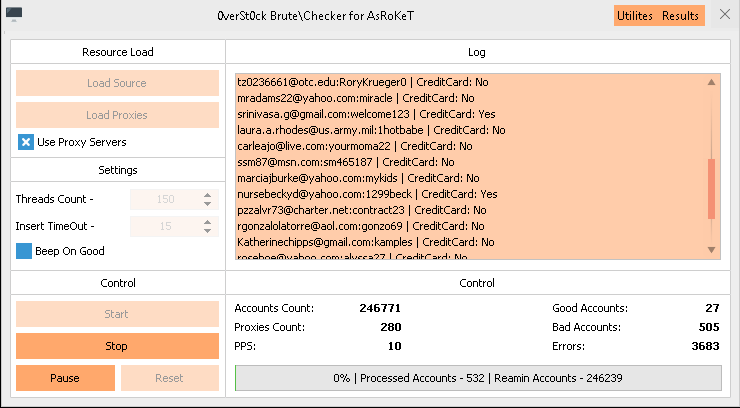Screen dimensions: 740x408
Task: Toggle the Beep On Good checkbox
Action: point(24,251)
